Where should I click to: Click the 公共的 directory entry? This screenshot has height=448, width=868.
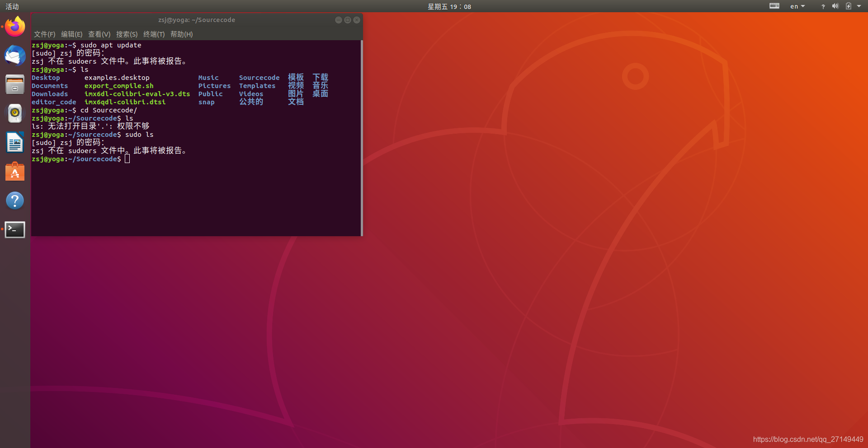pos(251,102)
